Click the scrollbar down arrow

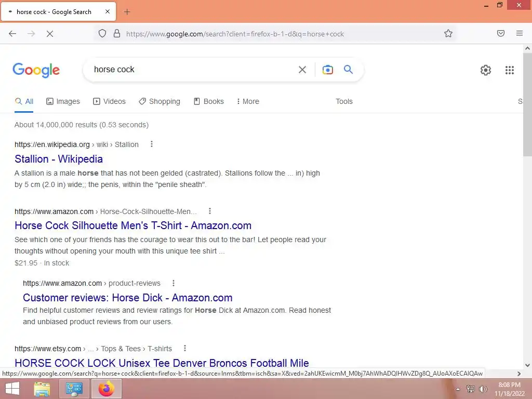tap(527, 365)
